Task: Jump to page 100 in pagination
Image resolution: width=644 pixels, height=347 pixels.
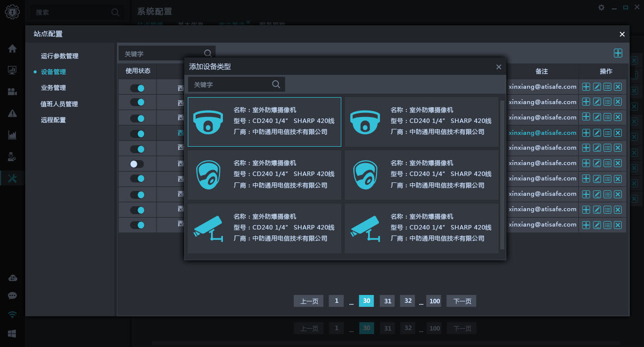Action: (x=434, y=301)
